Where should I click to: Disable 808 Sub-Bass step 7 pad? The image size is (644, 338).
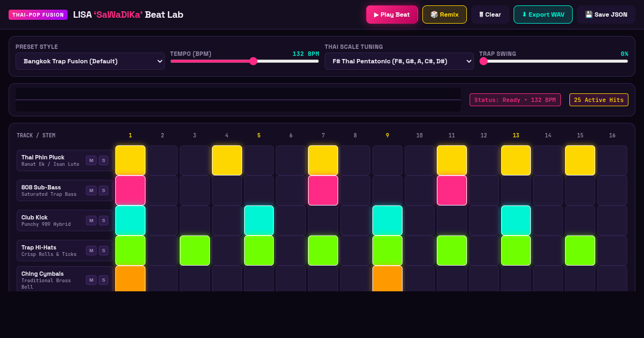pyautogui.click(x=323, y=190)
